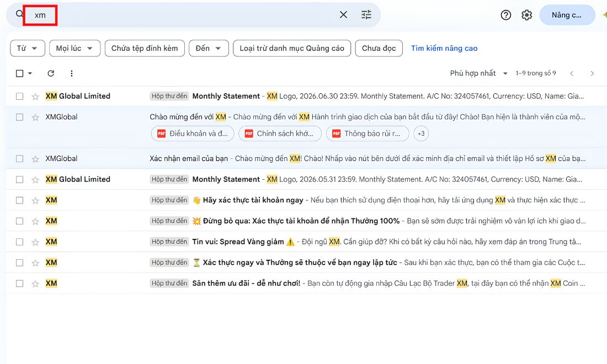Show the +3 more attachments chip
The height and width of the screenshot is (364, 607).
[x=421, y=133]
